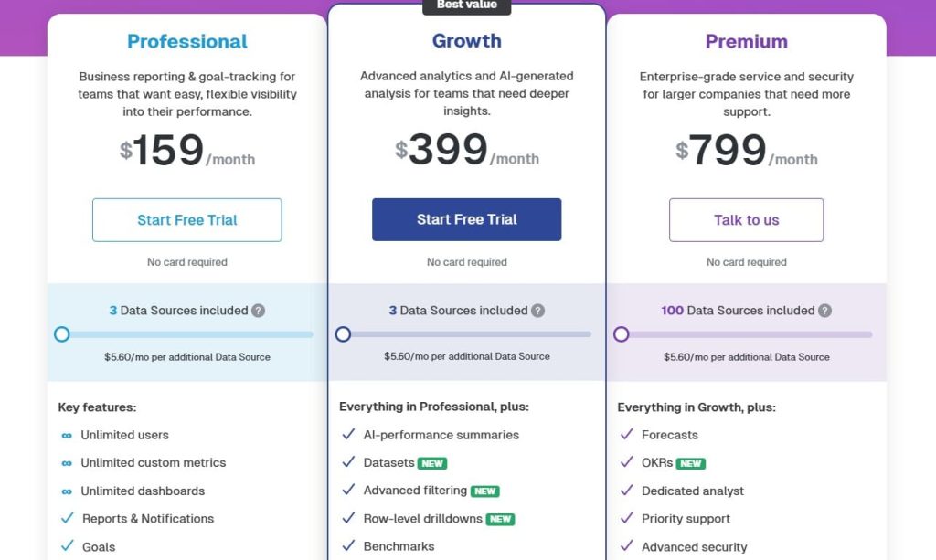Click NEW badge next to OKRs

691,463
